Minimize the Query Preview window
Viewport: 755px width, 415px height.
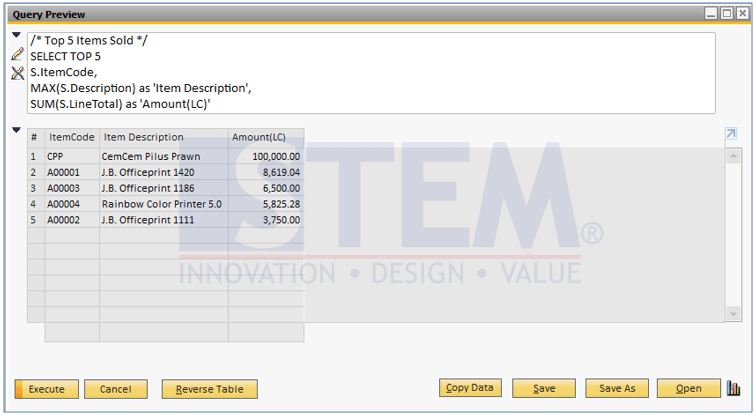pyautogui.click(x=711, y=13)
